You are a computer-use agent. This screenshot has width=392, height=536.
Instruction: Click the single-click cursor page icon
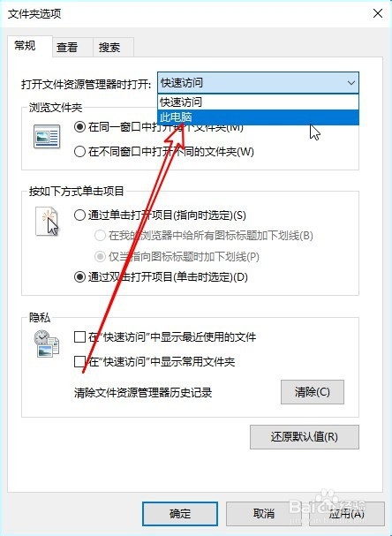click(x=47, y=221)
